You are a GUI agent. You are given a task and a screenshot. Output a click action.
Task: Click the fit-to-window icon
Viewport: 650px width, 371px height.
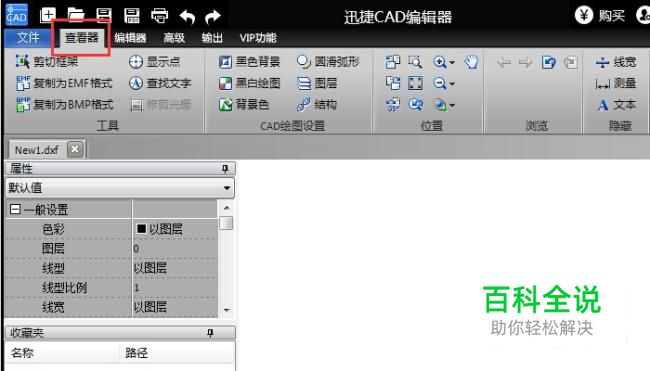click(x=415, y=83)
